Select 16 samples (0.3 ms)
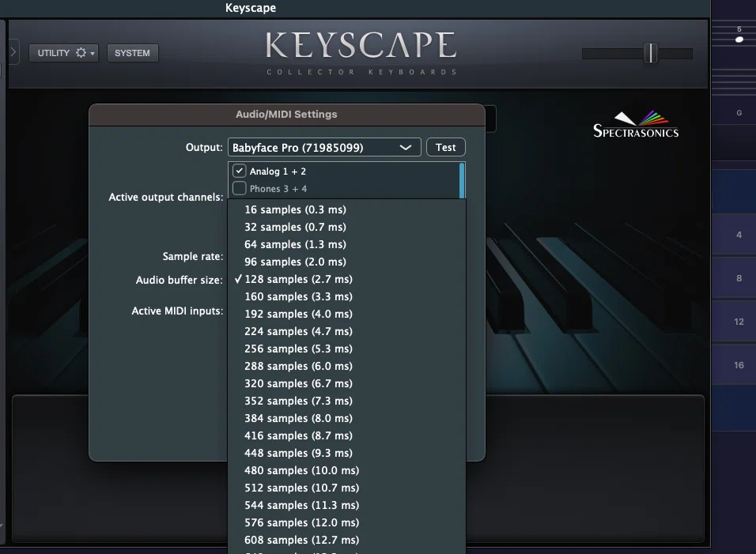The height and width of the screenshot is (554, 756). (346, 209)
